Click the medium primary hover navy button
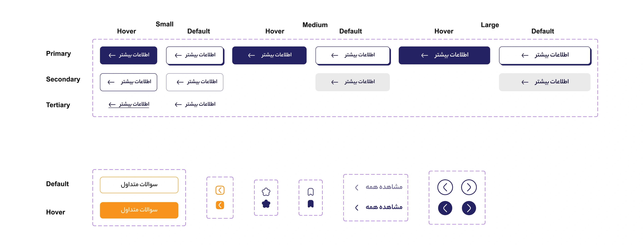 [269, 55]
